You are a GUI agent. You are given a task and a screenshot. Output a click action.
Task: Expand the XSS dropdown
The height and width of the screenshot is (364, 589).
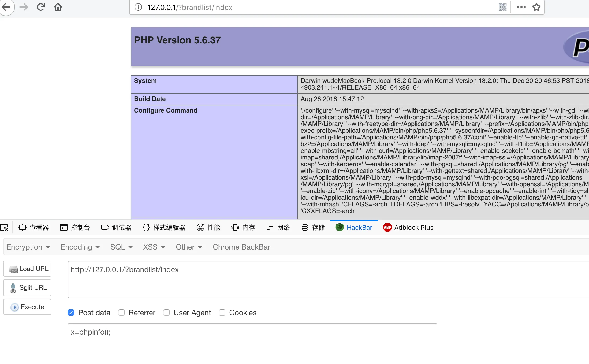(154, 247)
